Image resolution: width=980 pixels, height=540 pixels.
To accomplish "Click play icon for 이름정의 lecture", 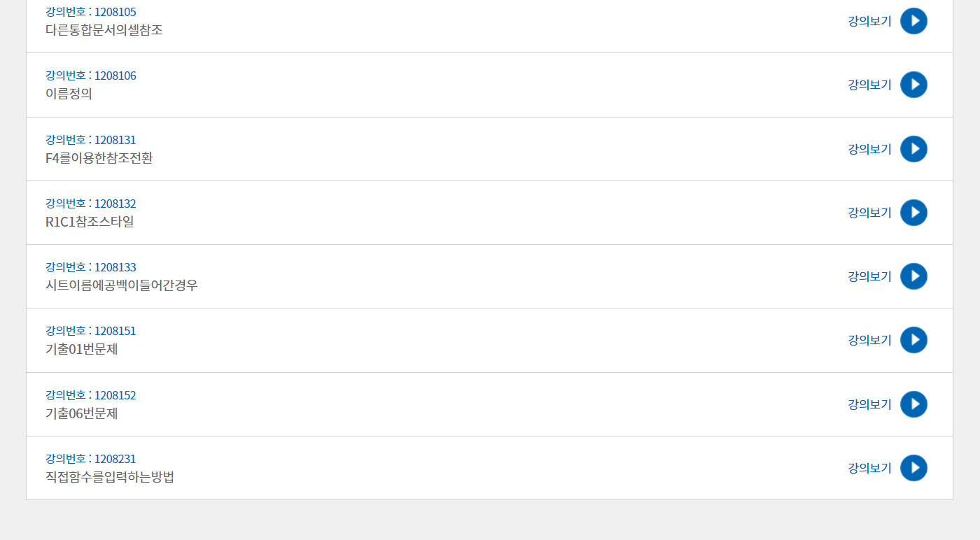I will pos(913,85).
